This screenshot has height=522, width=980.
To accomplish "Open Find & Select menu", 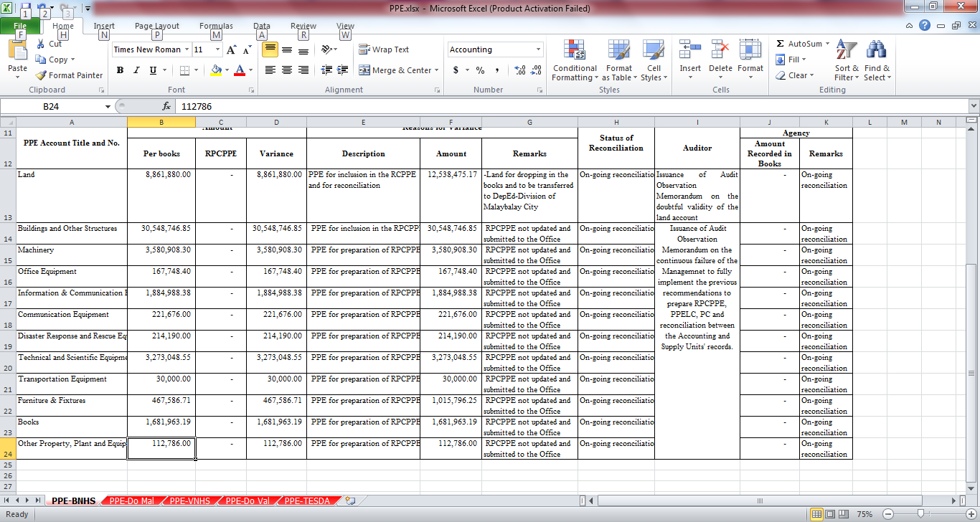I will [x=877, y=60].
